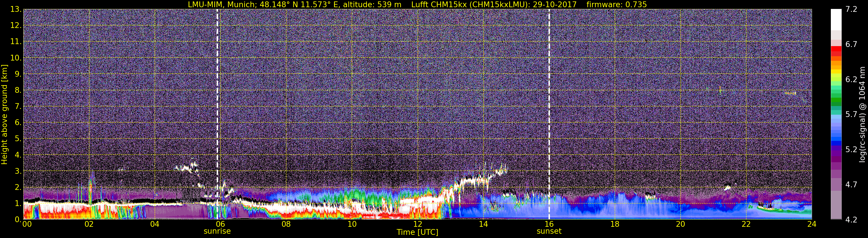Image resolution: width=868 pixels, height=238 pixels.
Task: Click the '04' time tick label
Action: click(x=155, y=224)
